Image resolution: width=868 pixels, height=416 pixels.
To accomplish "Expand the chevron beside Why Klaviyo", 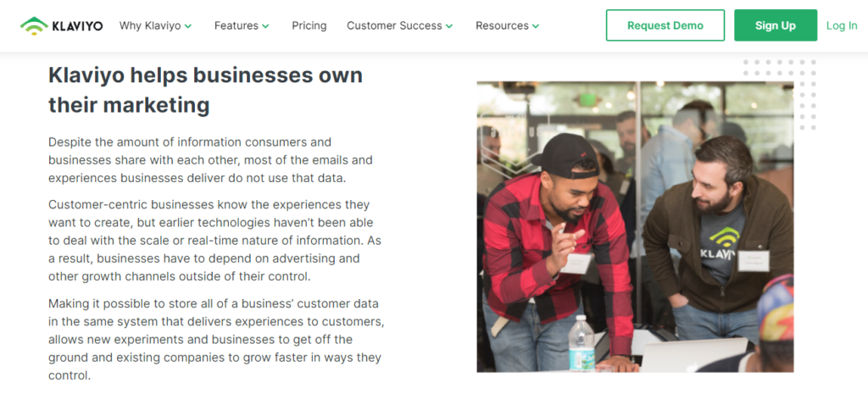I will click(188, 26).
